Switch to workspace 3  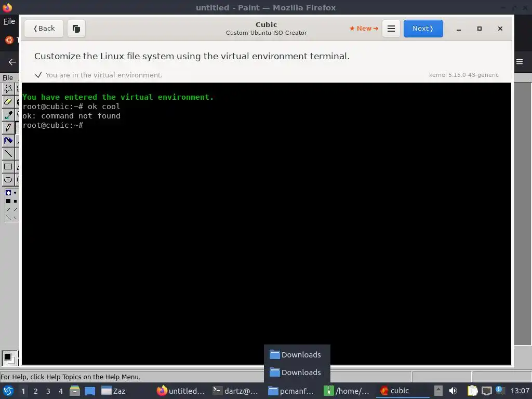point(48,391)
